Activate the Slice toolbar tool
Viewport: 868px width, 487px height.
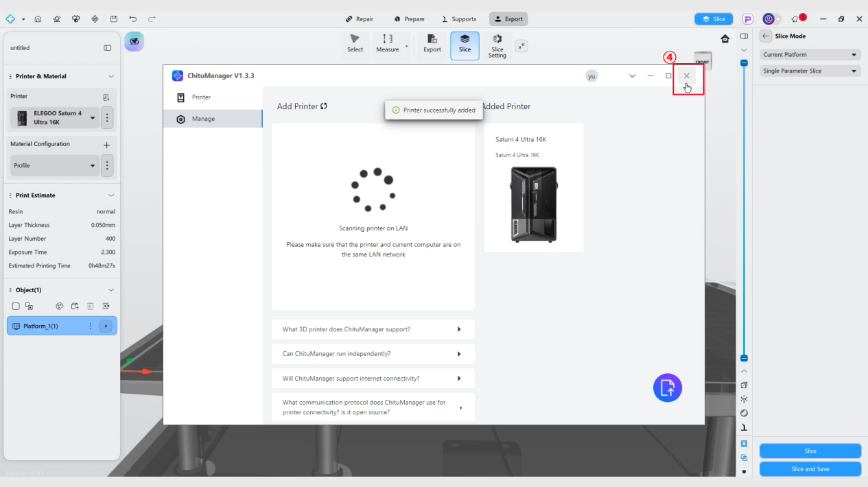(465, 45)
